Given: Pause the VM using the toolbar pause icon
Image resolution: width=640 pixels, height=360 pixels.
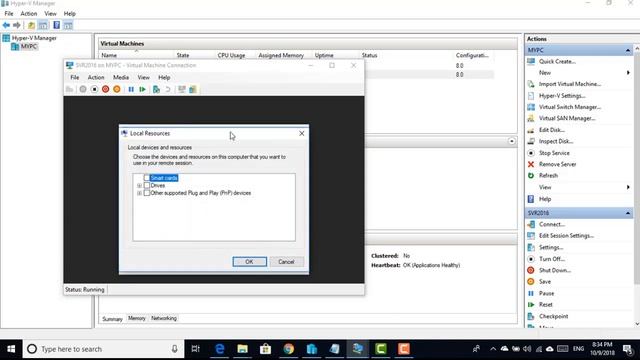Looking at the screenshot, I should (131, 89).
